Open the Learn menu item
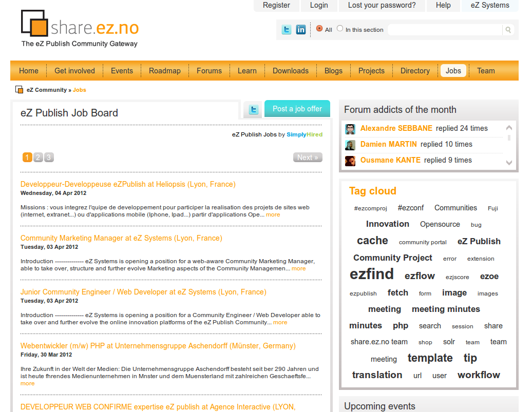Screen dimensions: 532x412 [247, 71]
